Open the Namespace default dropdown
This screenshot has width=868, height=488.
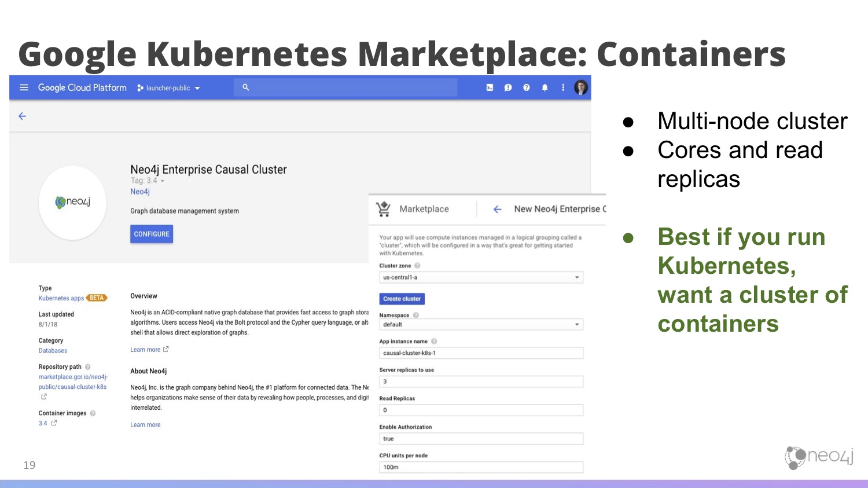pyautogui.click(x=481, y=325)
